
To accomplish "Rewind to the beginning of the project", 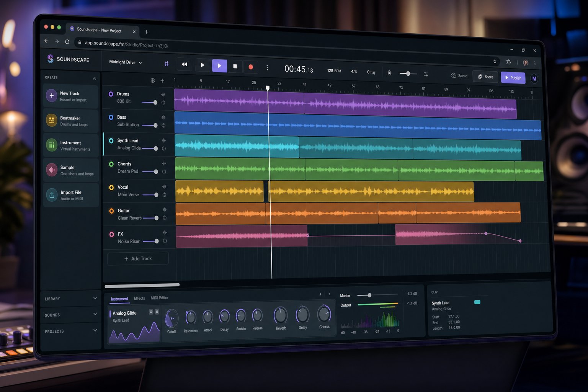I will (185, 64).
